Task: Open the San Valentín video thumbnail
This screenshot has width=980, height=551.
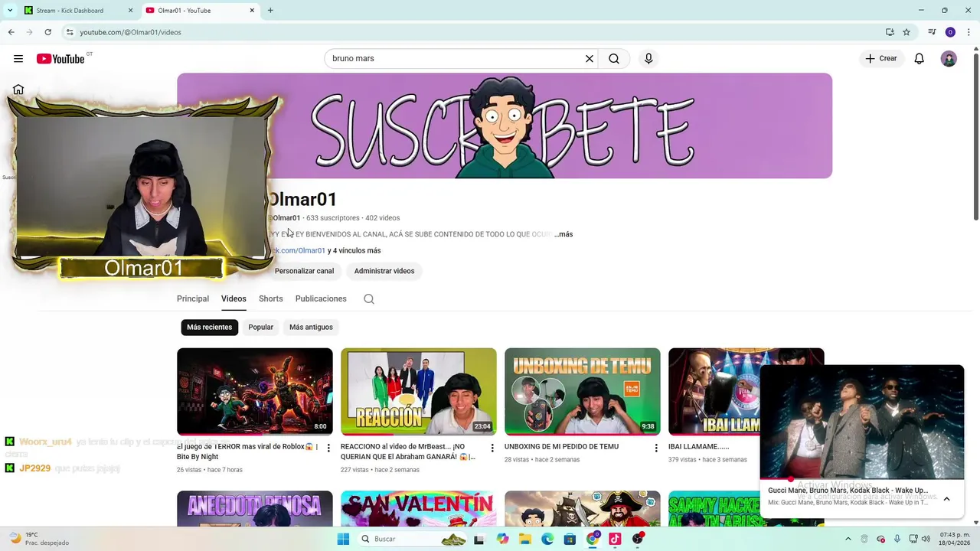Action: point(419,509)
